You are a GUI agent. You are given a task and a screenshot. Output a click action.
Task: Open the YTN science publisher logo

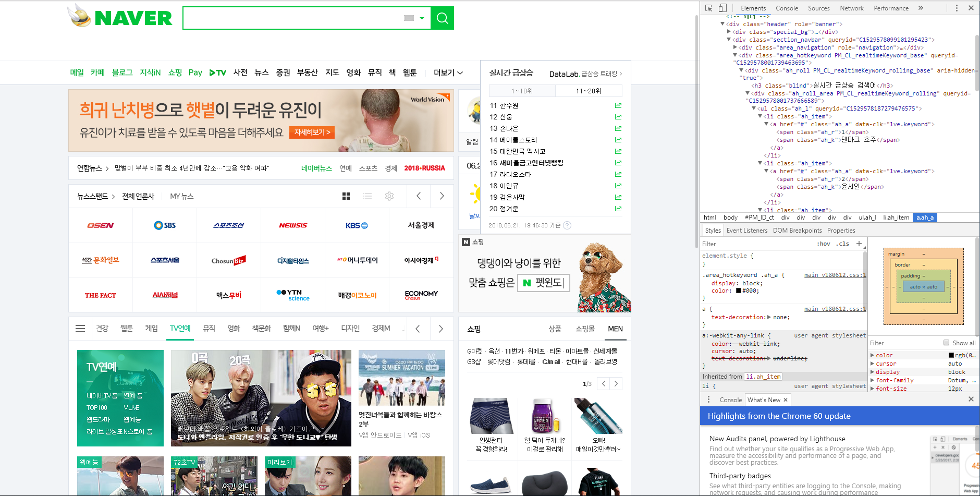(293, 295)
